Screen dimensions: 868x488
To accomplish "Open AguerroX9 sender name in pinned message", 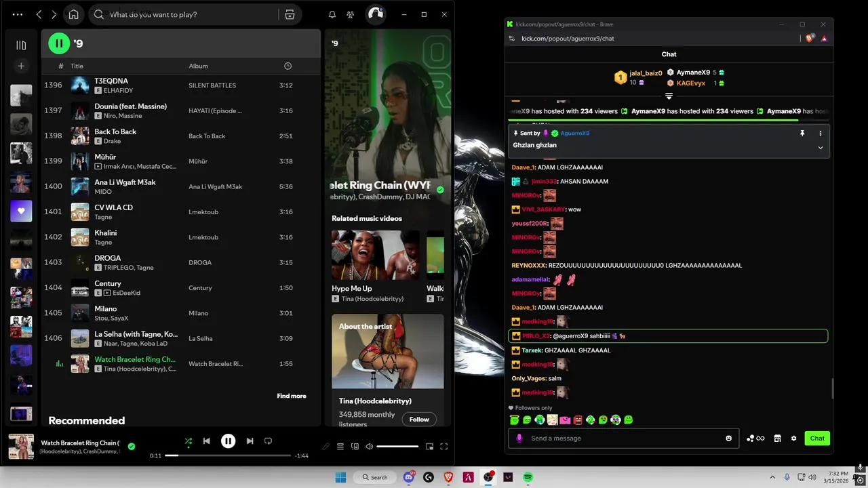I will [575, 134].
